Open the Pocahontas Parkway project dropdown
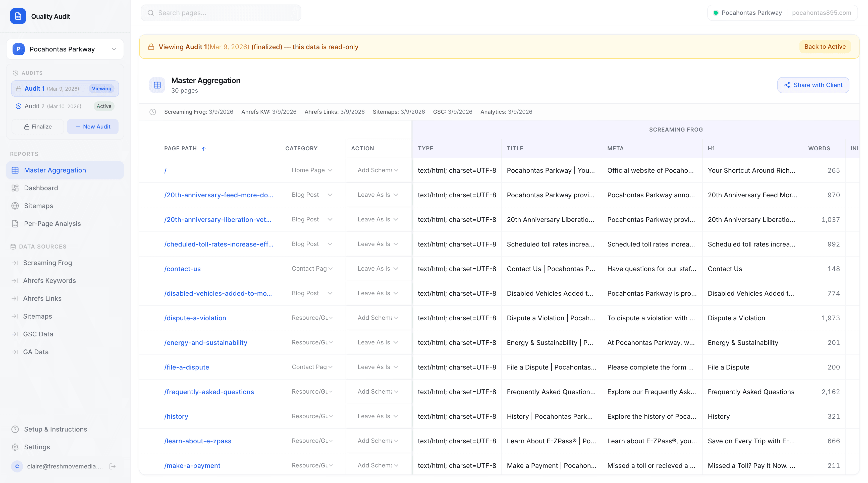868x483 pixels. [65, 49]
